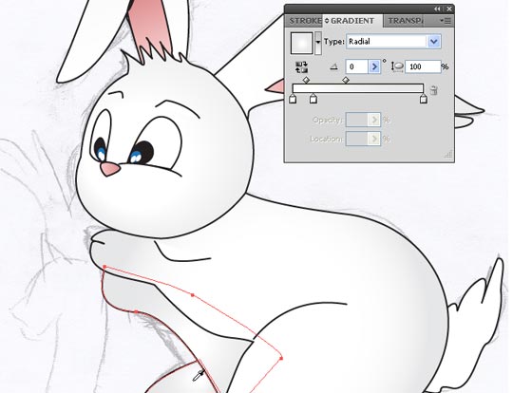This screenshot has height=393, width=532.
Task: Open the Gradient panel options menu
Action: (x=446, y=21)
